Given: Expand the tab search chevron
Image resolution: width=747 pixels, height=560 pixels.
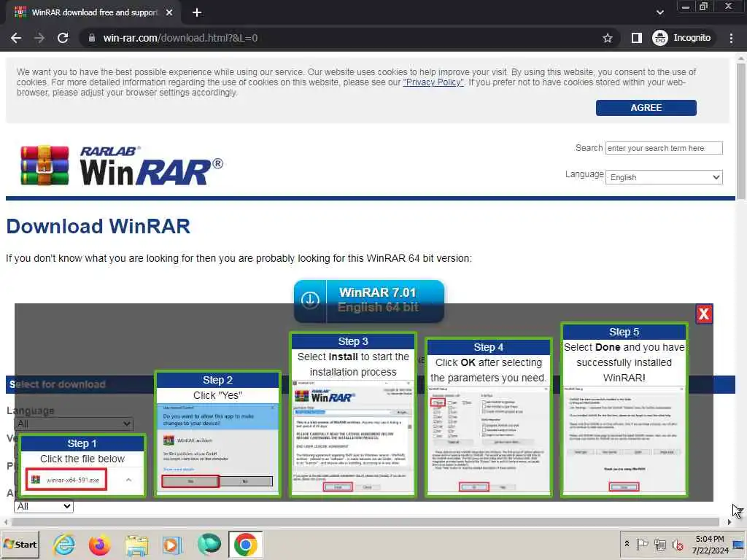Looking at the screenshot, I should tap(659, 12).
